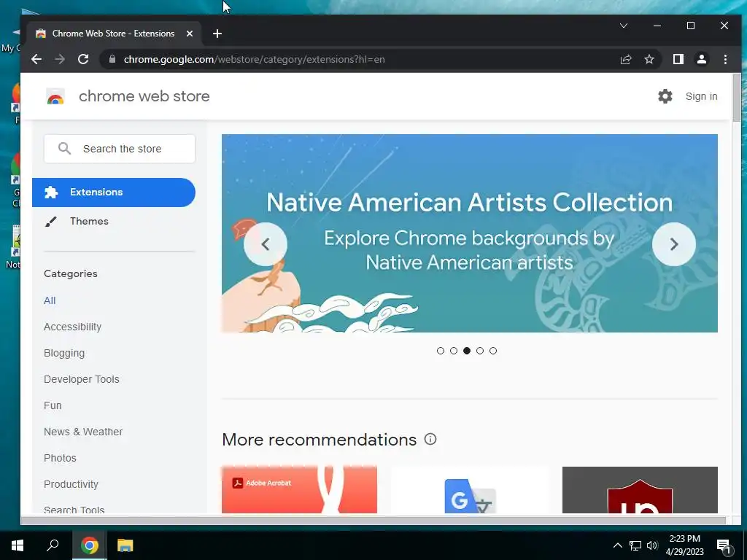The height and width of the screenshot is (560, 747).
Task: Open the notification center
Action: tap(724, 545)
